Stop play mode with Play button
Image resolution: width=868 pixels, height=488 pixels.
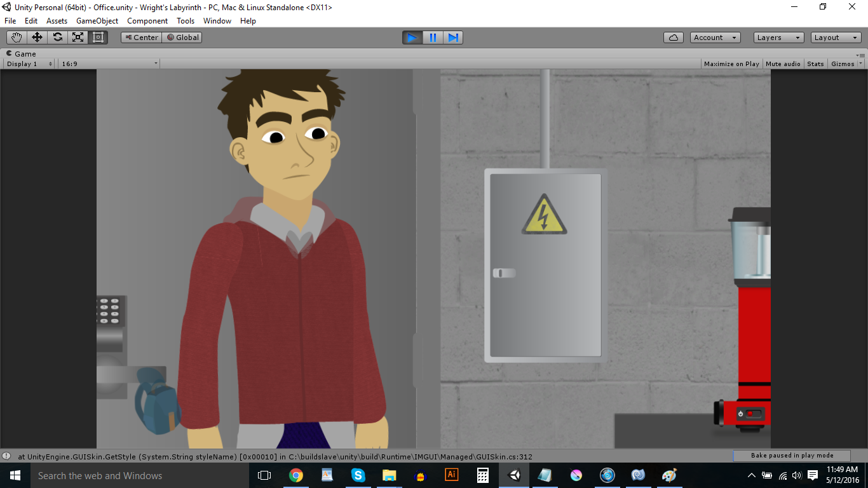click(x=412, y=37)
